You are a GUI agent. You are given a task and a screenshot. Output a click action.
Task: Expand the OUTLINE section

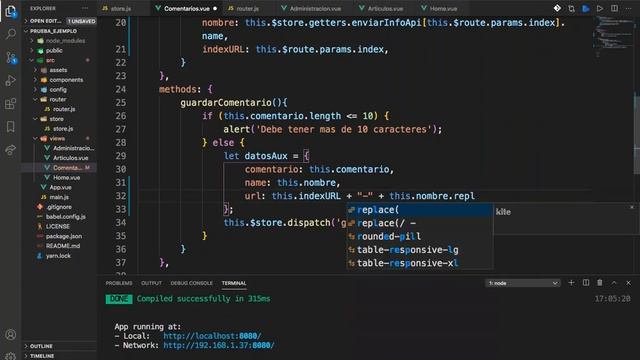pyautogui.click(x=59, y=346)
